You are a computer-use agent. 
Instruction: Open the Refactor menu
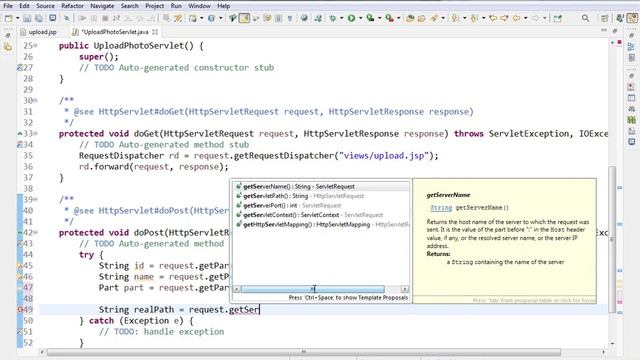click(x=72, y=6)
